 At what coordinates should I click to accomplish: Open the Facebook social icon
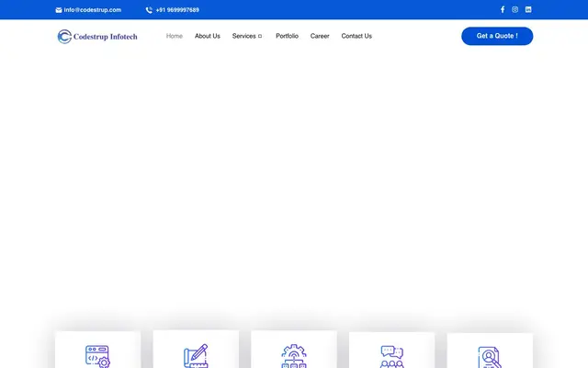tap(503, 10)
